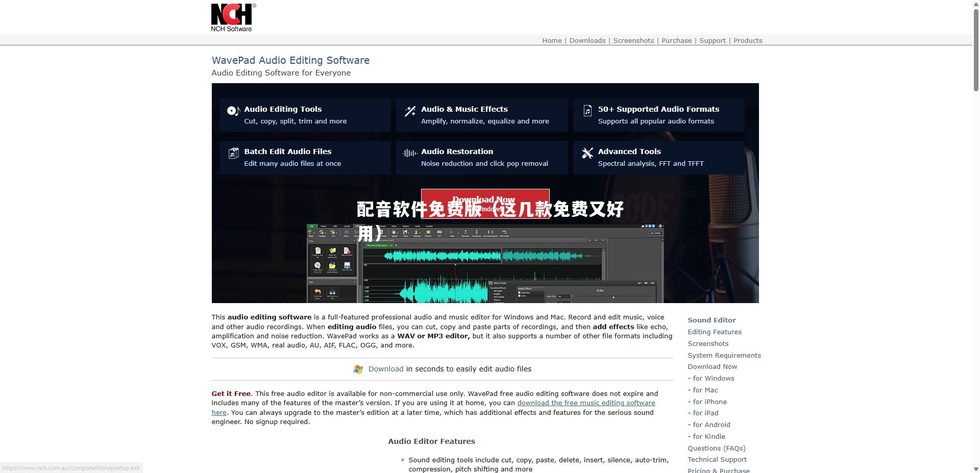
Task: Click the Audio Restoration waveform icon
Action: (410, 153)
